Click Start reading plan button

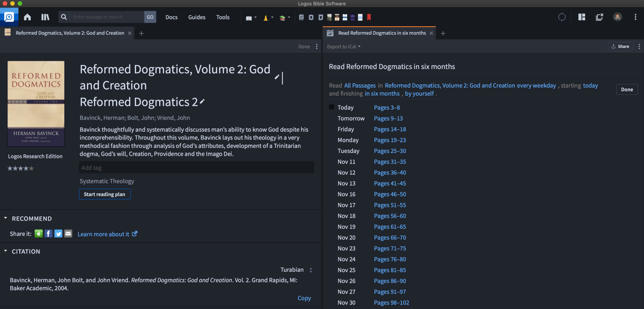point(105,194)
